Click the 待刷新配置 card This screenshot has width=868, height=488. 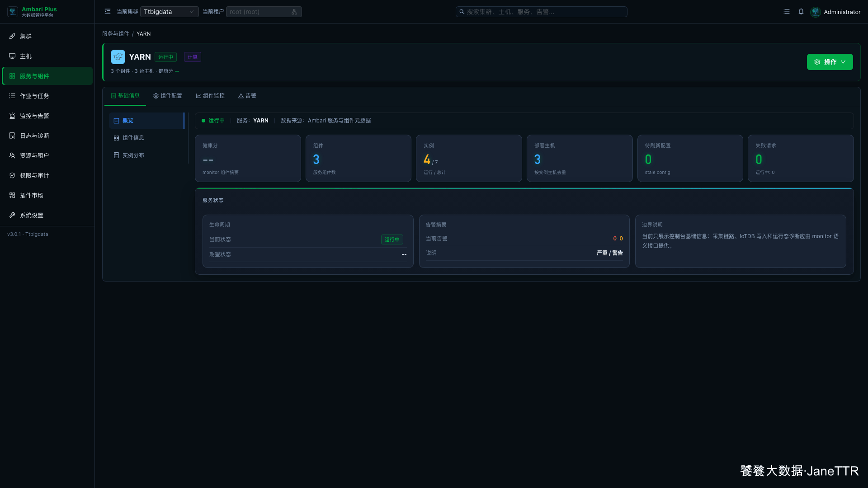tap(690, 158)
